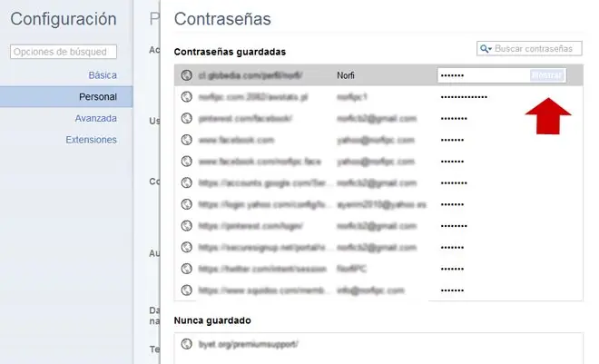599x364 pixels.
Task: Click globe icon for pinterest.com/facebook entry
Action: 187,118
